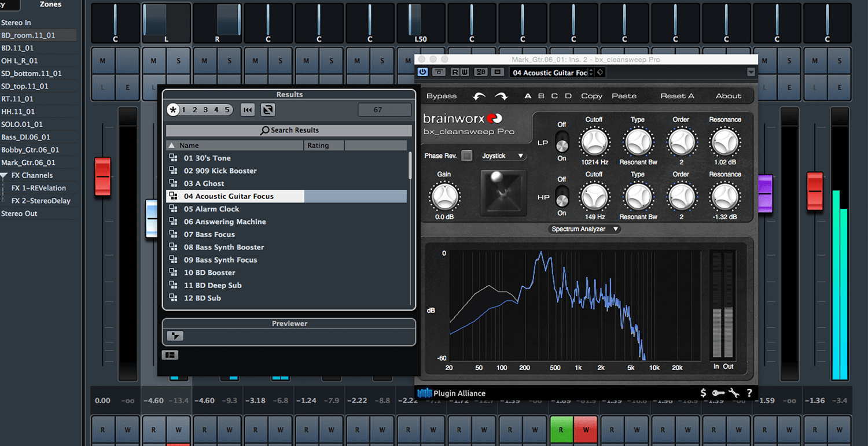
Task: Click Reset A in the plugin toolbar
Action: click(677, 96)
